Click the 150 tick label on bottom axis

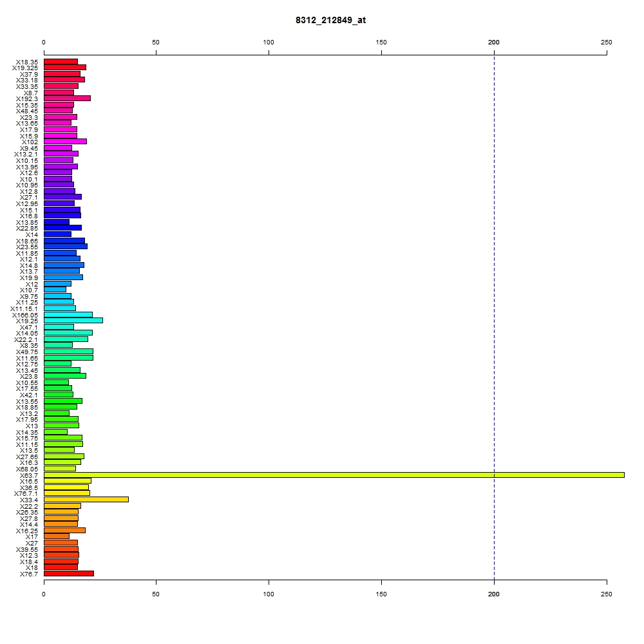tap(381, 594)
